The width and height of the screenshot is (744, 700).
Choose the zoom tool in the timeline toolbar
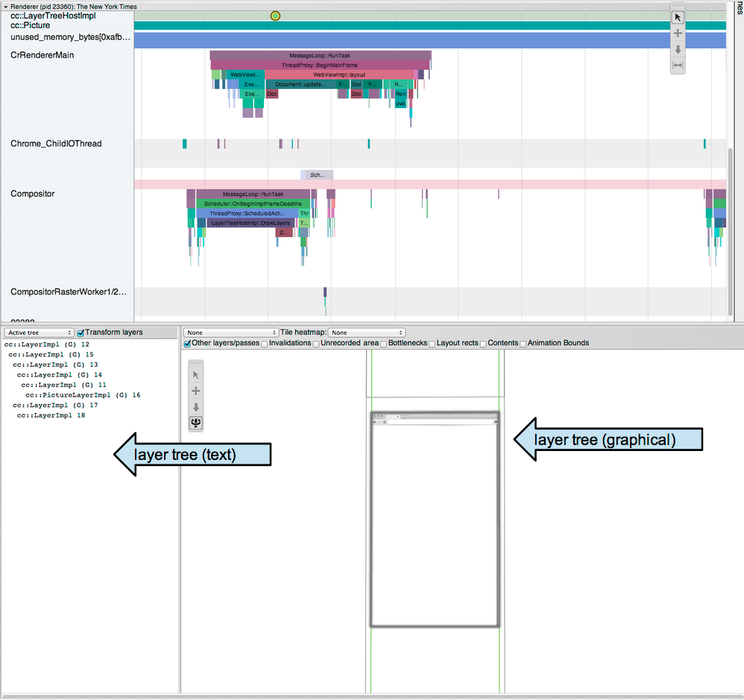tap(678, 49)
